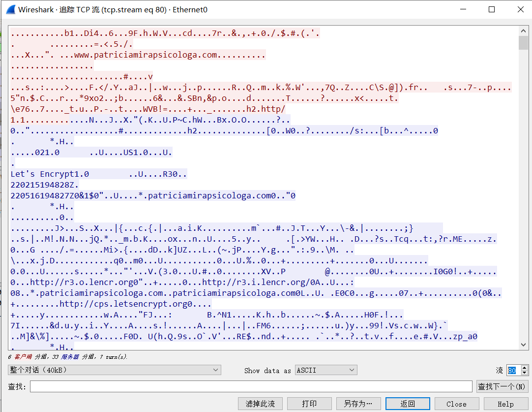Open the 另存为… save as dialog
Screen dimensions: 532x412
coord(358,404)
